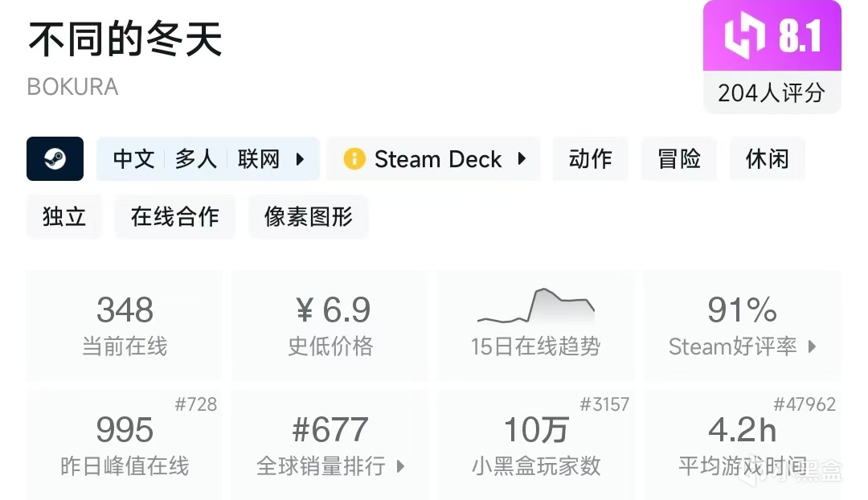
Task: Click the Steam Deck yellow info icon
Action: click(354, 158)
